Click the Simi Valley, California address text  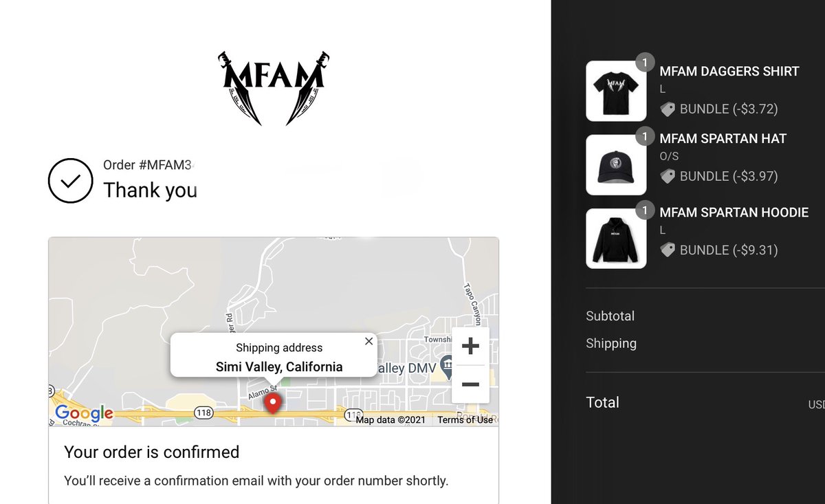point(279,366)
